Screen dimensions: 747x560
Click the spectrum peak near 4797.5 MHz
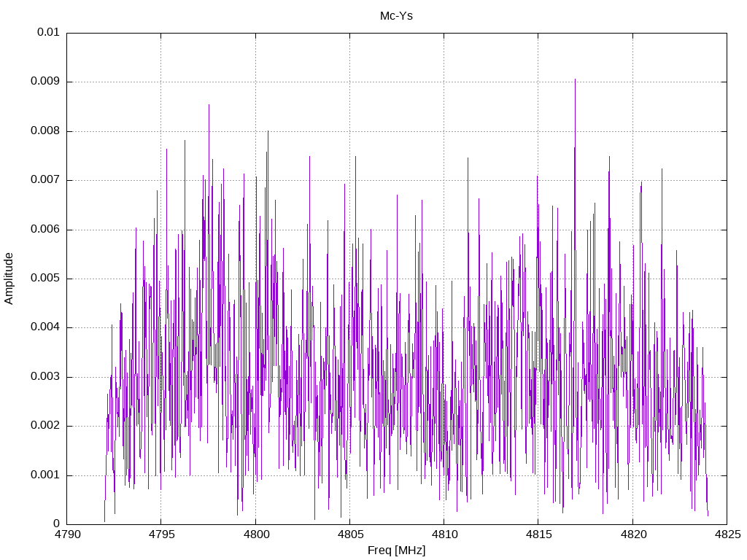(x=209, y=106)
